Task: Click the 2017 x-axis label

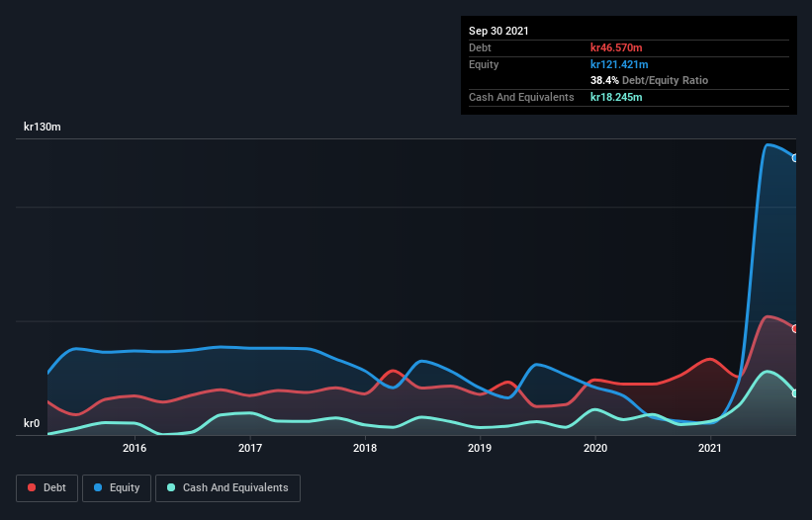Action: (x=250, y=448)
